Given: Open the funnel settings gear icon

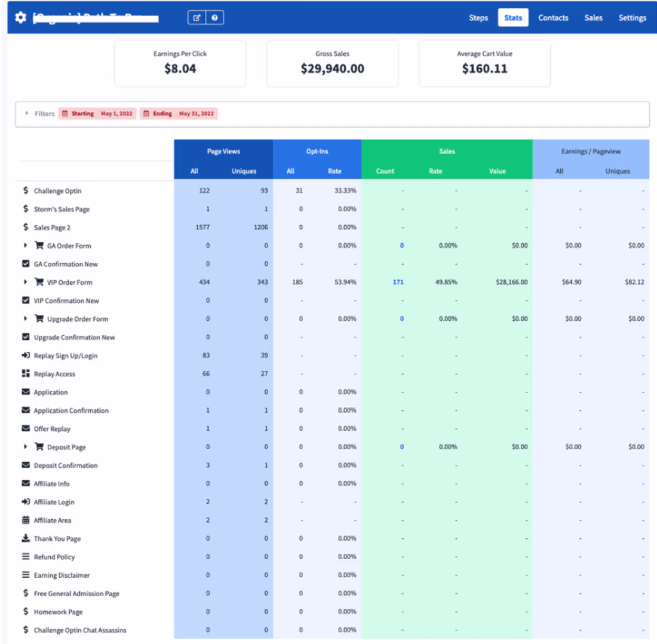Looking at the screenshot, I should (20, 17).
